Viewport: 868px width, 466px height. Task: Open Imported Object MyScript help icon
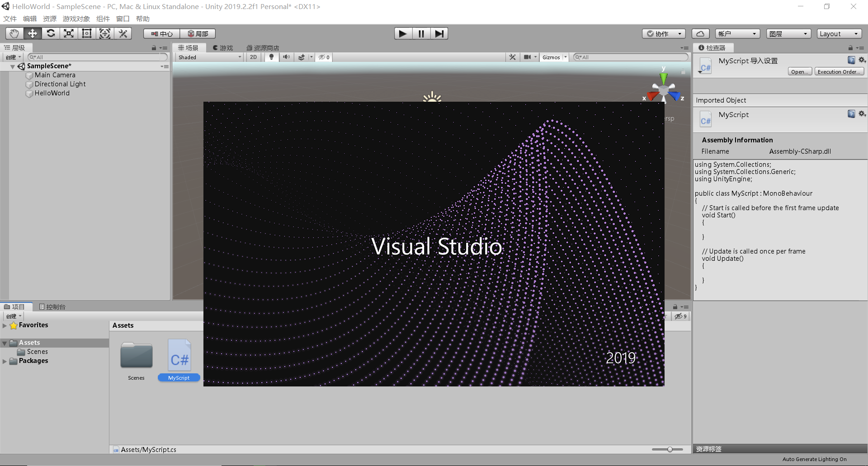pyautogui.click(x=851, y=114)
